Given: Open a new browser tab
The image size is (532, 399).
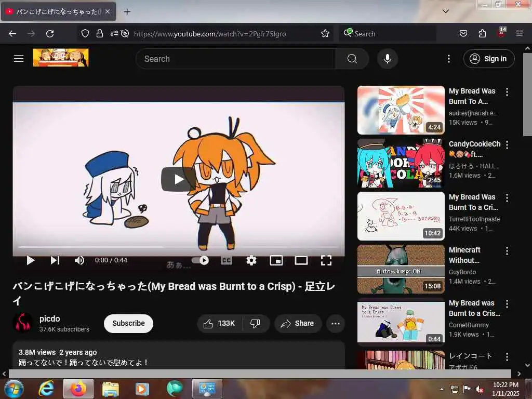Looking at the screenshot, I should (127, 12).
